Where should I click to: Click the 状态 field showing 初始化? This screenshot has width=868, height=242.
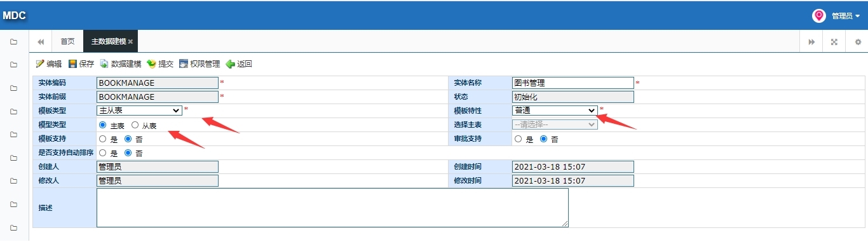[573, 97]
